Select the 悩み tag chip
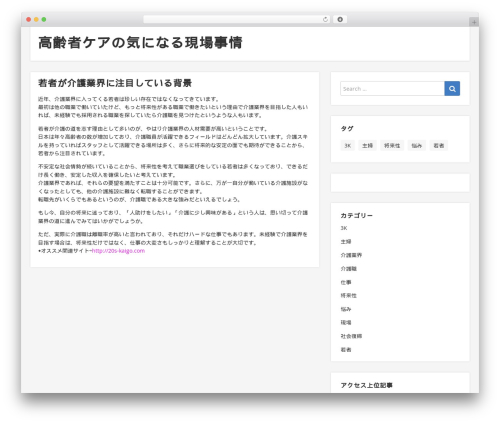Screen dimensions: 500x423 (417, 146)
